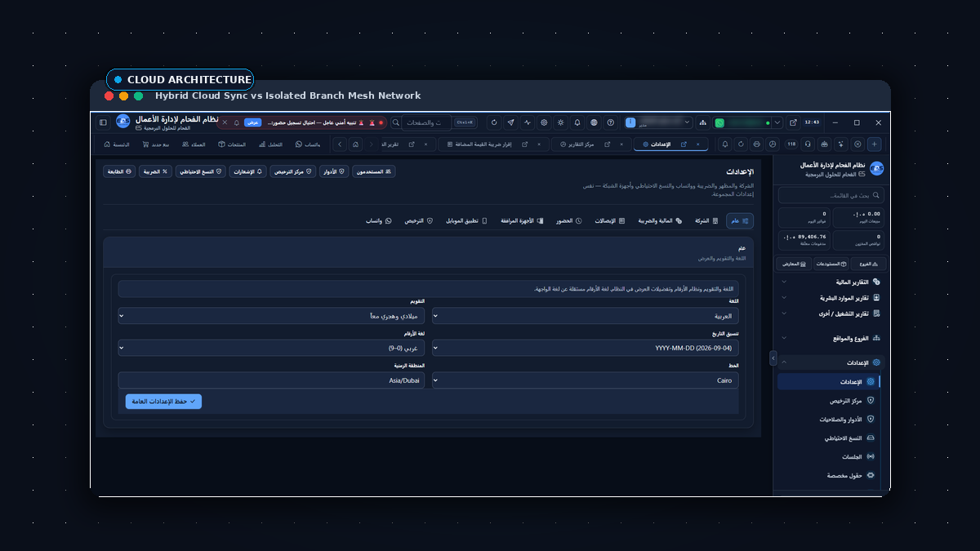The height and width of the screenshot is (551, 980).
Task: Select the تطبيق الموبايل settings tab
Action: (466, 220)
